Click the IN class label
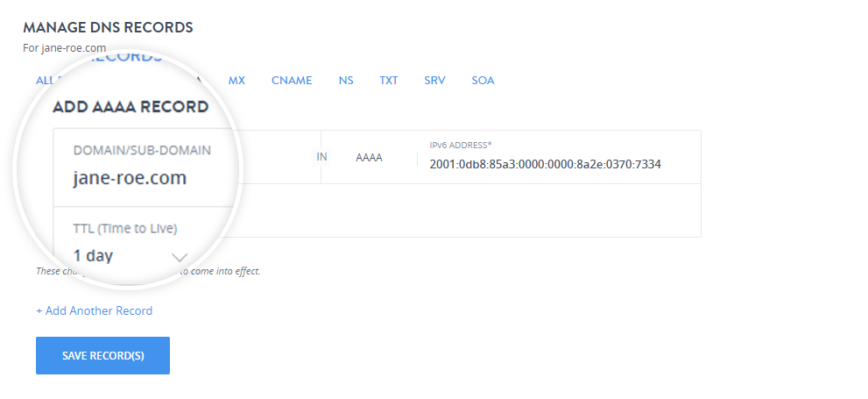Viewport: 868px width, 399px height. (321, 157)
